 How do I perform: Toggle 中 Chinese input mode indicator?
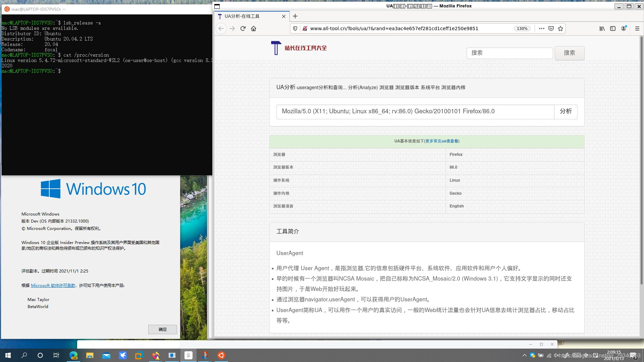point(586,355)
